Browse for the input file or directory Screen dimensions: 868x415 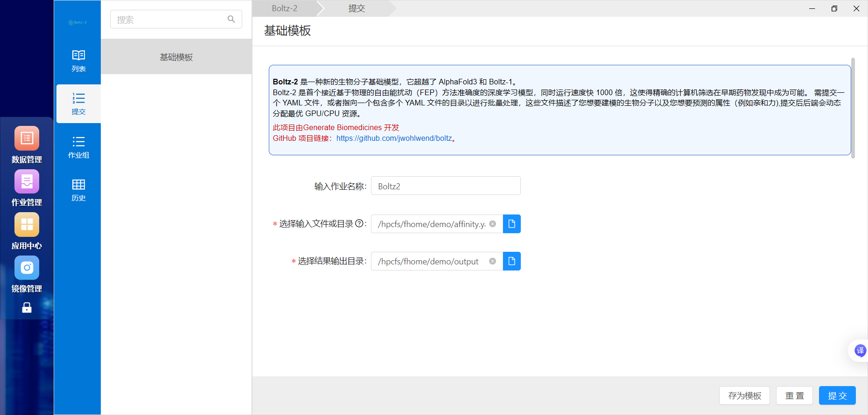tap(511, 224)
